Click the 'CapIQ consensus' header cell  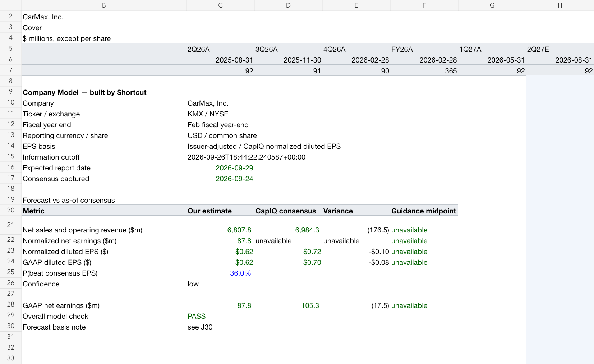pyautogui.click(x=288, y=211)
